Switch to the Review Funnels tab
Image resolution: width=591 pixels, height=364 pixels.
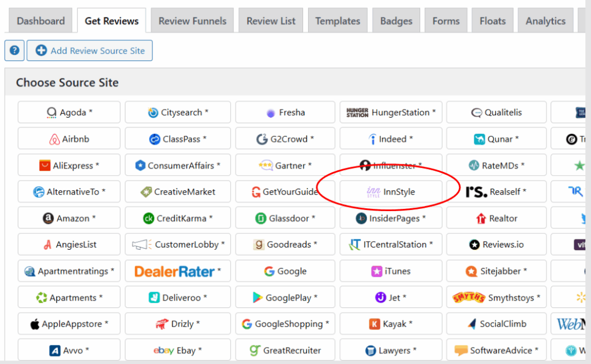point(192,21)
